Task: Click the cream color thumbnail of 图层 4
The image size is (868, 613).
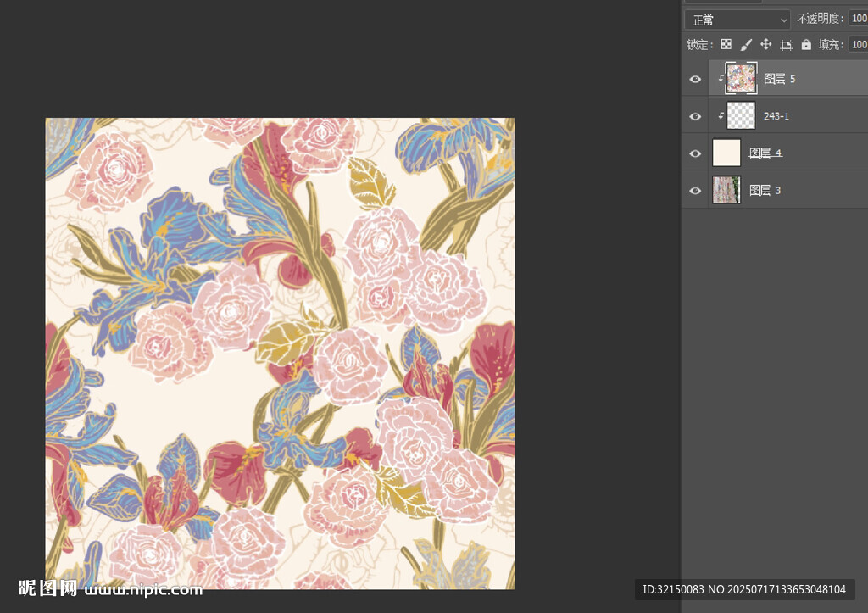Action: [x=726, y=153]
